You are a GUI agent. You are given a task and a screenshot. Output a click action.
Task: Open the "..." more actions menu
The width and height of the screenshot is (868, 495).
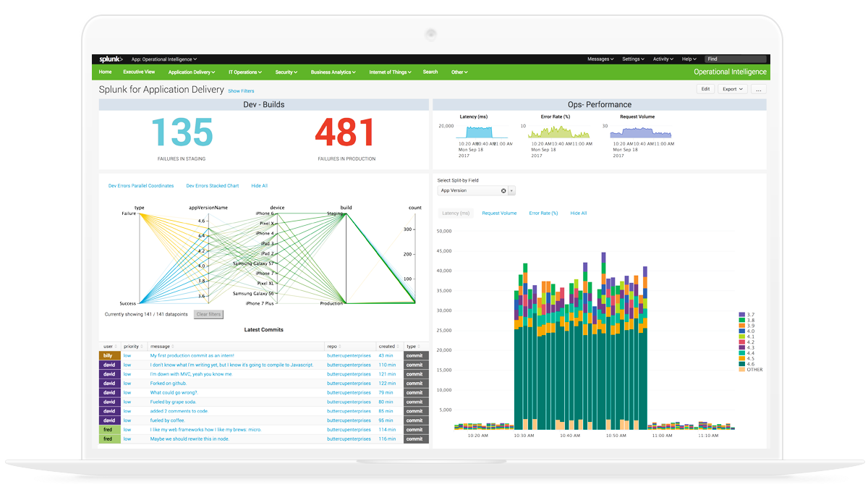tap(758, 88)
